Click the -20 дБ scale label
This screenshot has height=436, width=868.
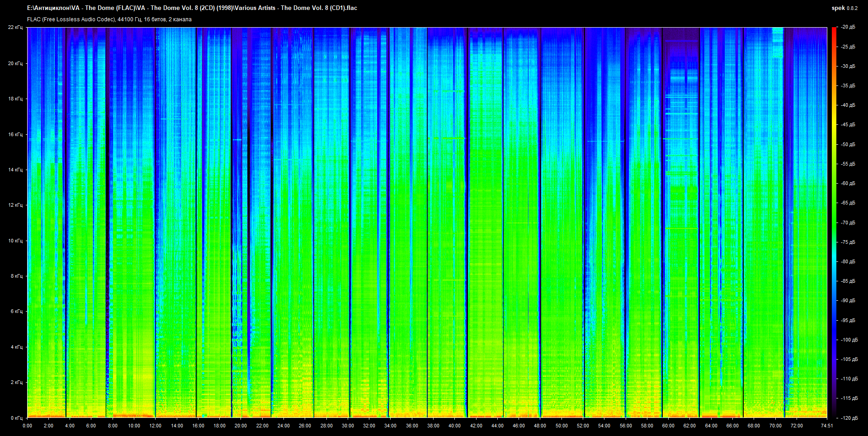coord(848,27)
